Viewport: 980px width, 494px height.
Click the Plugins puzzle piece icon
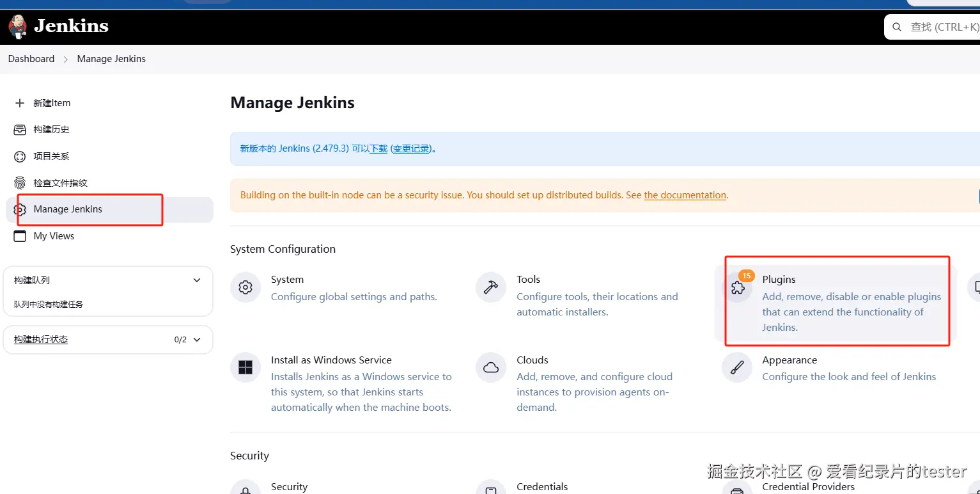pyautogui.click(x=737, y=288)
